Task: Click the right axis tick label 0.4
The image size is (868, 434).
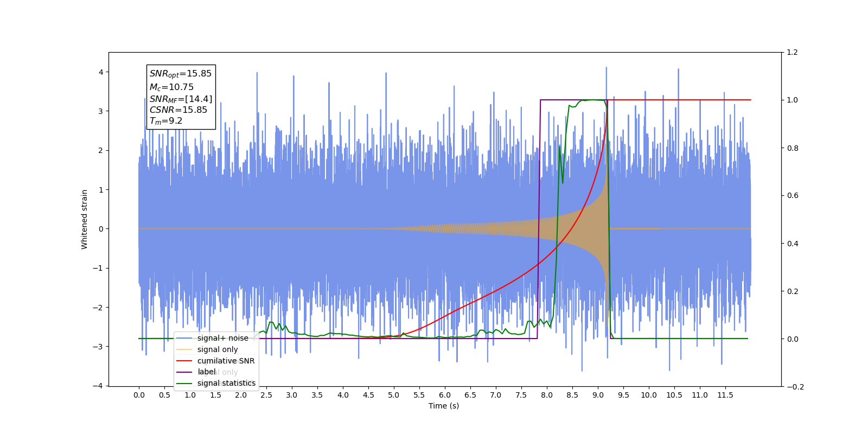Action: coord(793,244)
